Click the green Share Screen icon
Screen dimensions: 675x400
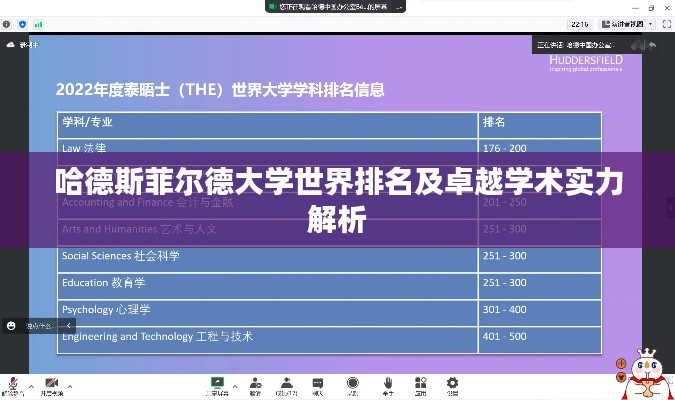pyautogui.click(x=216, y=383)
